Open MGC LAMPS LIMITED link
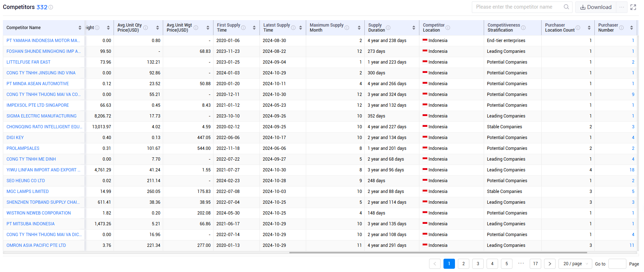 click(x=28, y=192)
